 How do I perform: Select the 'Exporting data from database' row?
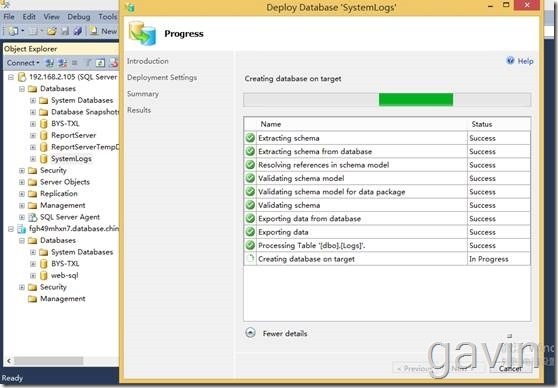click(387, 219)
